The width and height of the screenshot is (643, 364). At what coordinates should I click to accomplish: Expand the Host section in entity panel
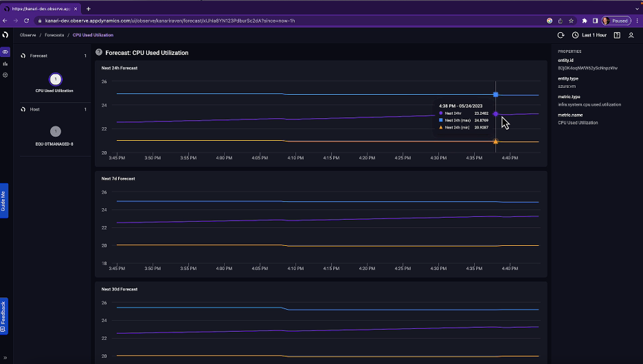point(34,109)
